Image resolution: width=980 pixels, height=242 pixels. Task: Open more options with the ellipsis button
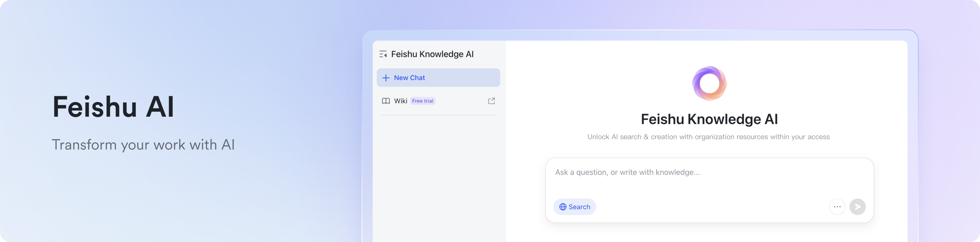(x=837, y=207)
